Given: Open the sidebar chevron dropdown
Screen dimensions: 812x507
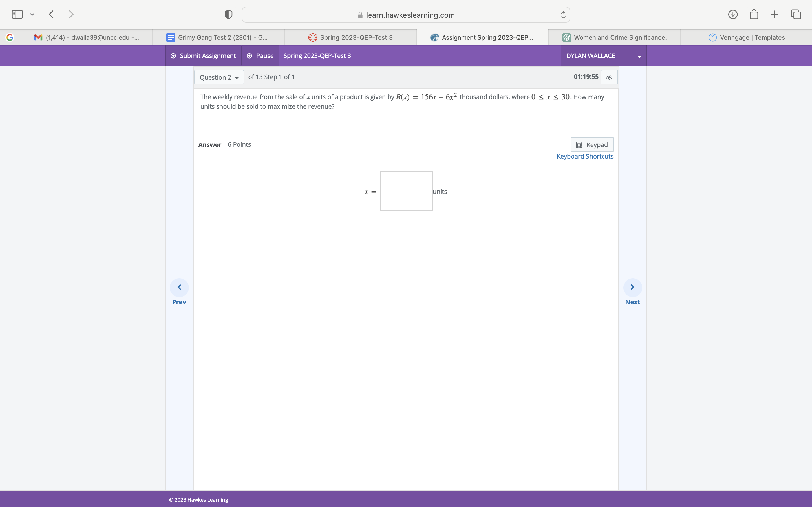Looking at the screenshot, I should point(32,14).
